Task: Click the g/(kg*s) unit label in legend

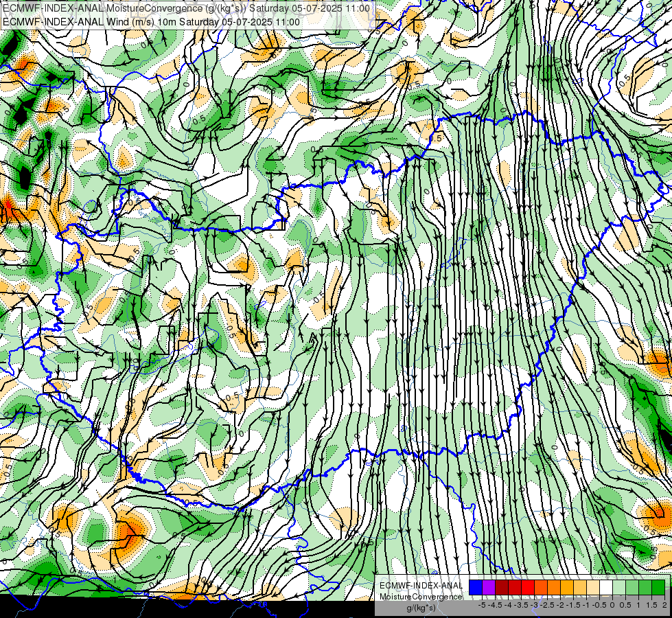Action: pyautogui.click(x=421, y=608)
